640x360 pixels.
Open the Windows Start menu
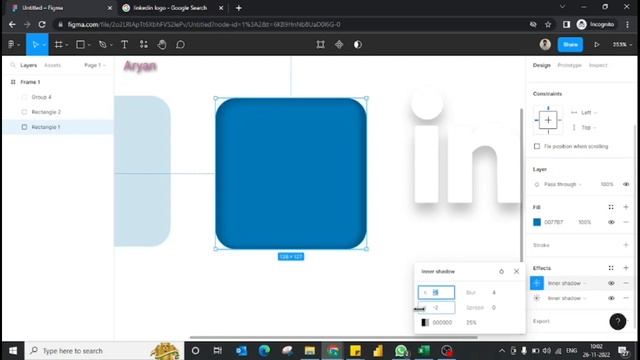(13, 351)
